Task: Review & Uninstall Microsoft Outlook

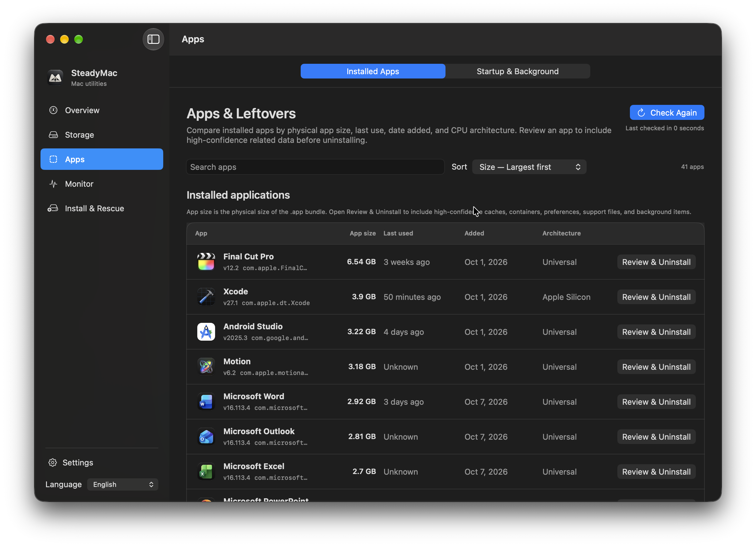Action: tap(656, 437)
